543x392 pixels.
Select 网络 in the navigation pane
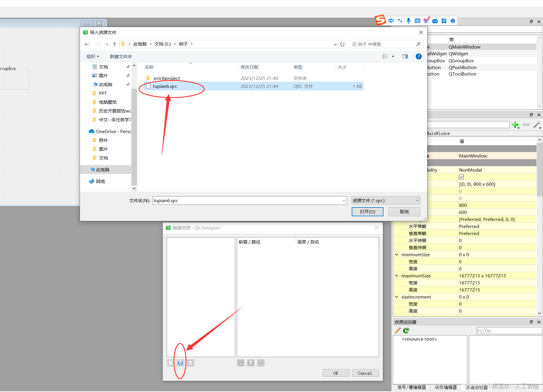[x=100, y=181]
